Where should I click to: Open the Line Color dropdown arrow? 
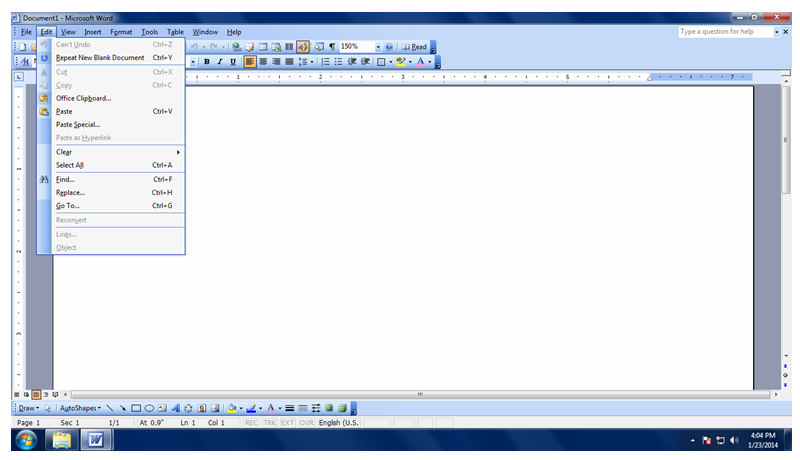pyautogui.click(x=260, y=408)
